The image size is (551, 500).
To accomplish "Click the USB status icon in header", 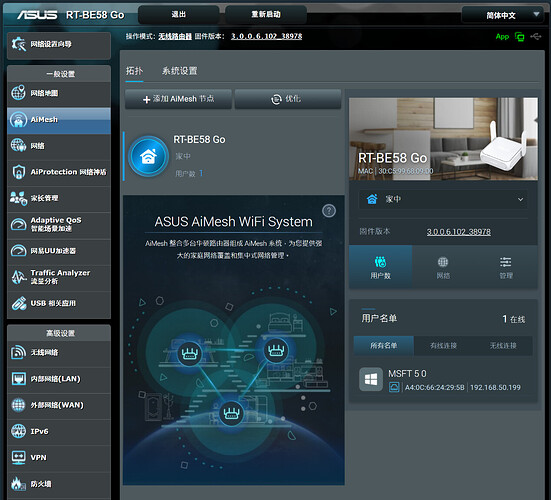I will [536, 37].
